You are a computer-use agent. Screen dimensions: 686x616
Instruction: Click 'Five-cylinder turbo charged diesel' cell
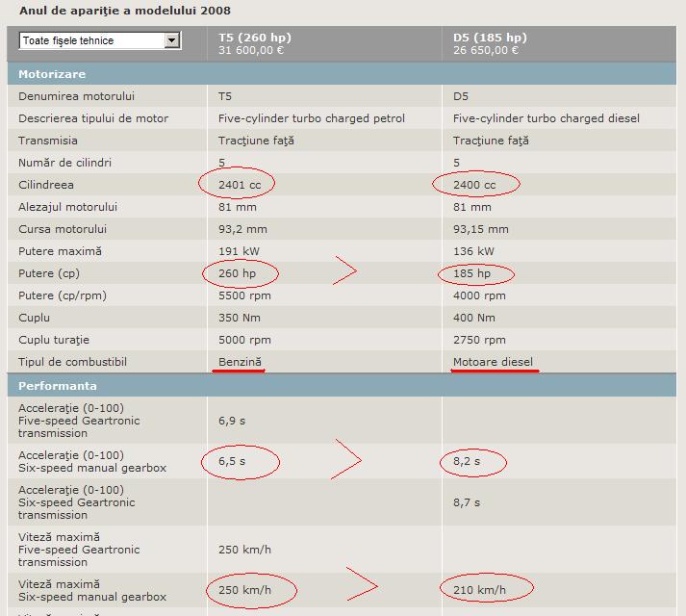(x=546, y=118)
